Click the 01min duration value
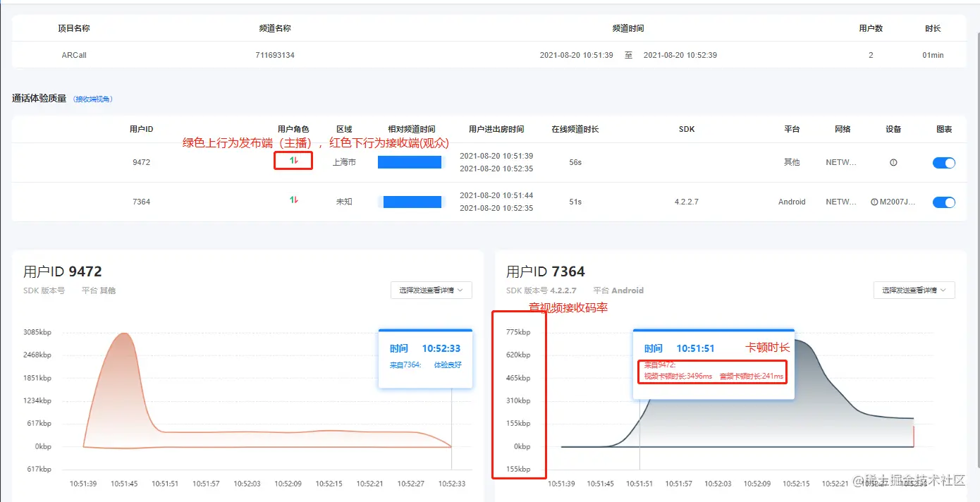980x502 pixels. pos(933,55)
